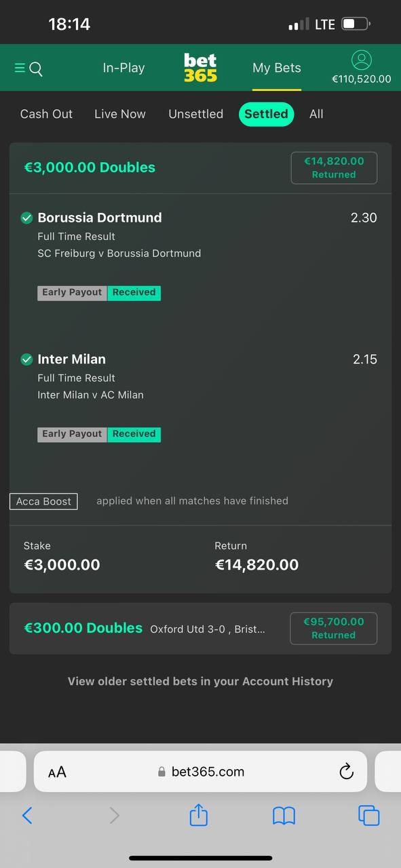Tap the bet365.com address bar
This screenshot has width=401, height=868.
pos(200,772)
